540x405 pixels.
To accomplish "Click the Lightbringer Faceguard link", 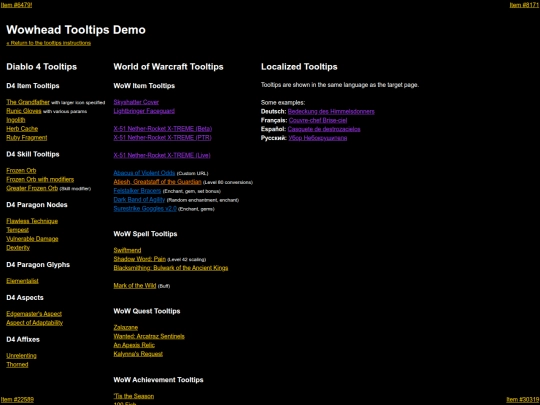I will pyautogui.click(x=144, y=111).
